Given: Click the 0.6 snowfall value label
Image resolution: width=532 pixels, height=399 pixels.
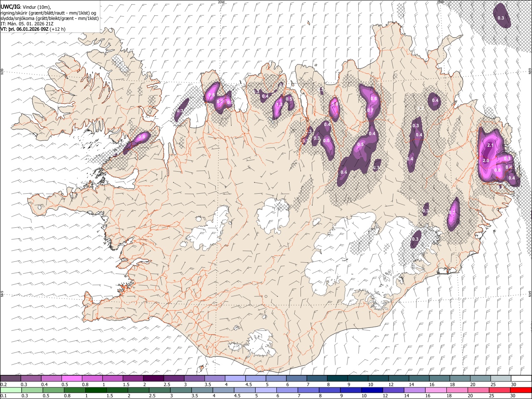Looking at the screenshot, I should click(374, 99).
